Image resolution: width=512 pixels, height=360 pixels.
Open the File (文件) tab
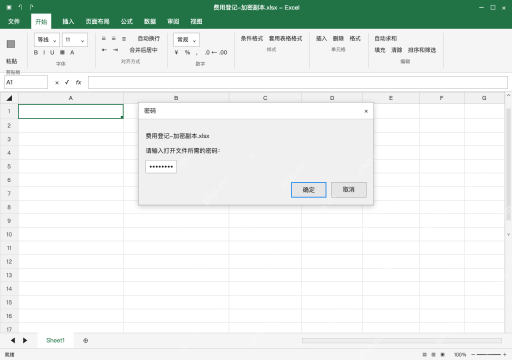coord(14,22)
